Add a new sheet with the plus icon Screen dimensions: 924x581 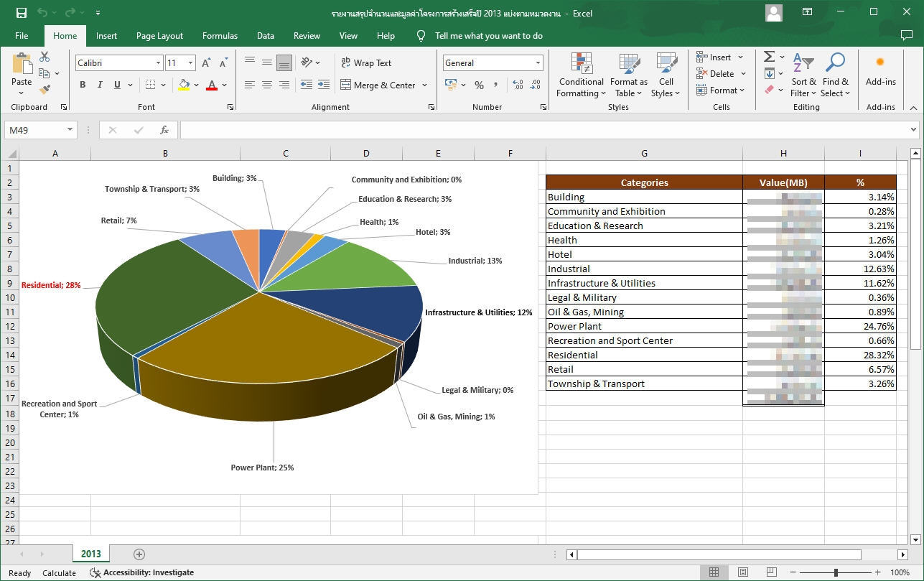coord(139,554)
